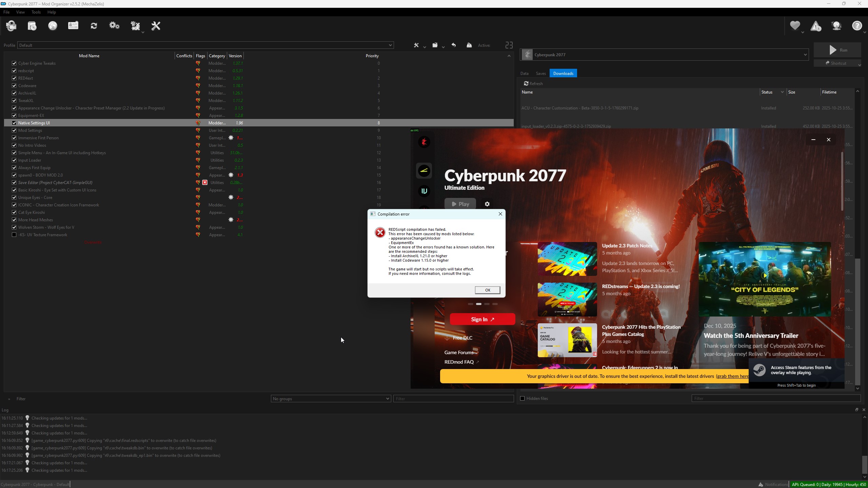The image size is (868, 488).
Task: Click the Refresh arrows toolbar icon
Action: [94, 26]
